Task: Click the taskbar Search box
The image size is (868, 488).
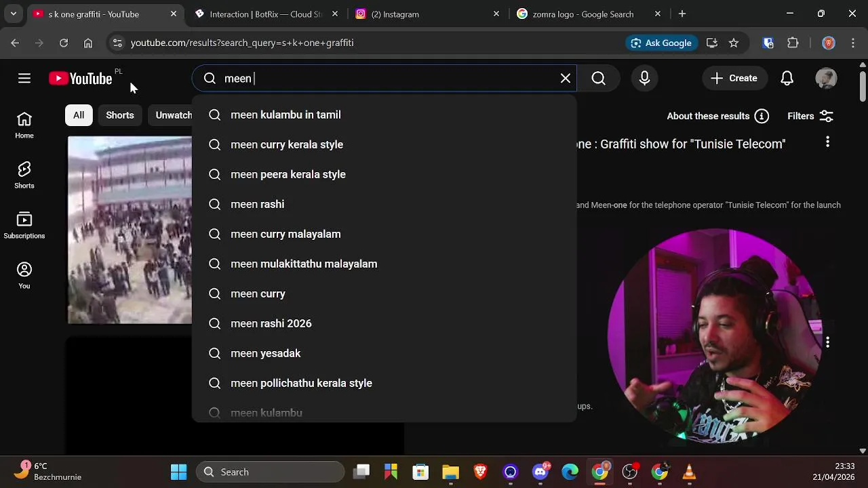Action: coord(270,472)
